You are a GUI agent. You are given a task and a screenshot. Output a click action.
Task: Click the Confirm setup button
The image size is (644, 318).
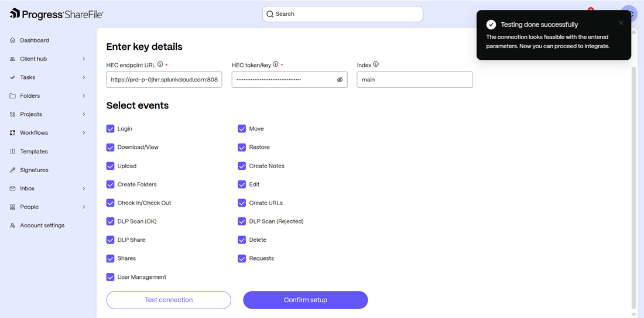306,300
